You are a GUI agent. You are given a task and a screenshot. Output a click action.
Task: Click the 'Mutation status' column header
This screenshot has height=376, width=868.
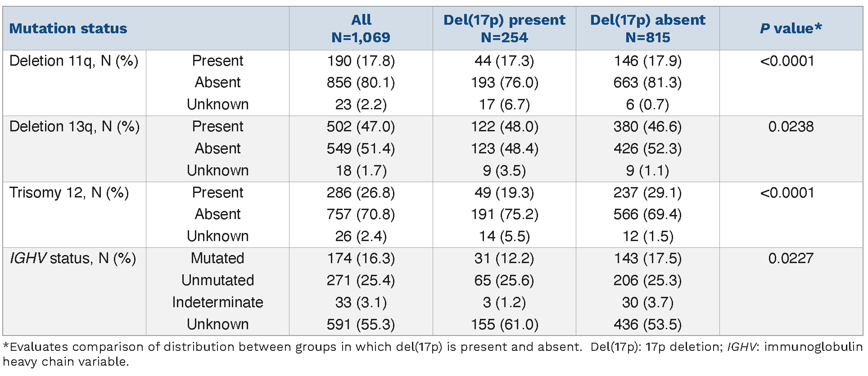coord(68,28)
